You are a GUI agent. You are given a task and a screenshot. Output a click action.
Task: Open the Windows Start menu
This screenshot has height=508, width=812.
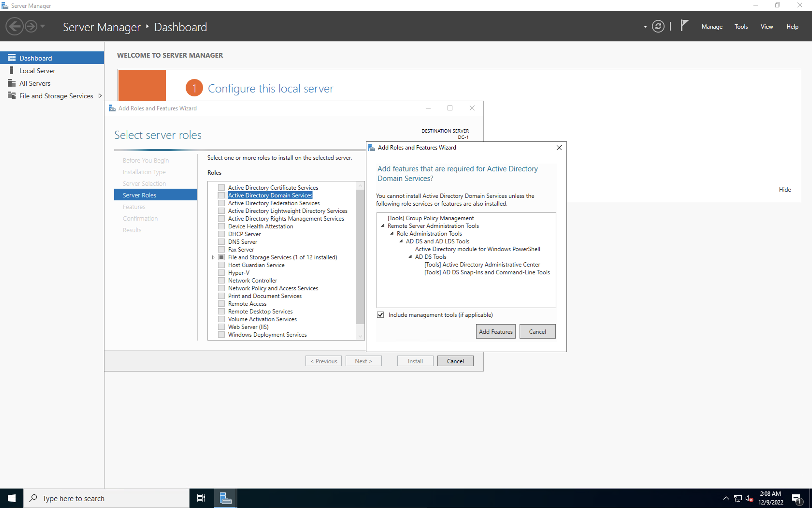11,498
